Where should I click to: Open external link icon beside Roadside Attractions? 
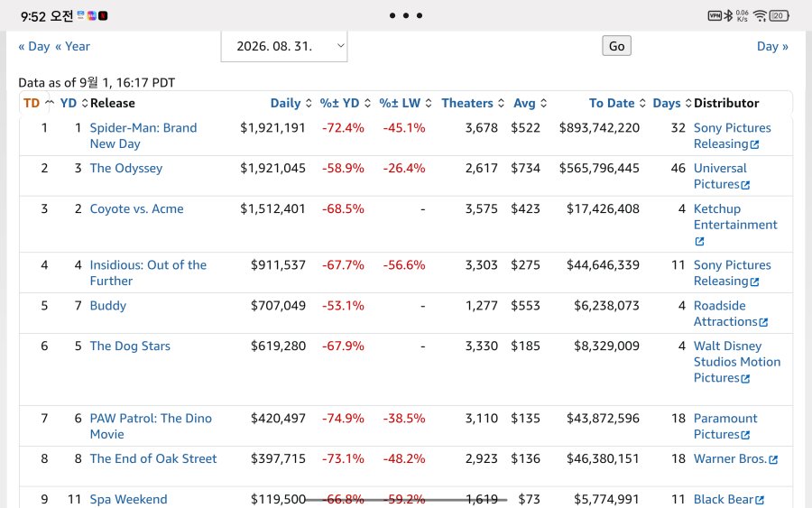[763, 322]
